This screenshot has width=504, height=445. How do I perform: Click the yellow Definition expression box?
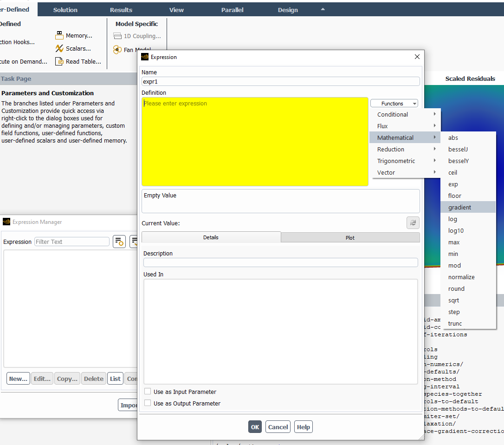[255, 142]
